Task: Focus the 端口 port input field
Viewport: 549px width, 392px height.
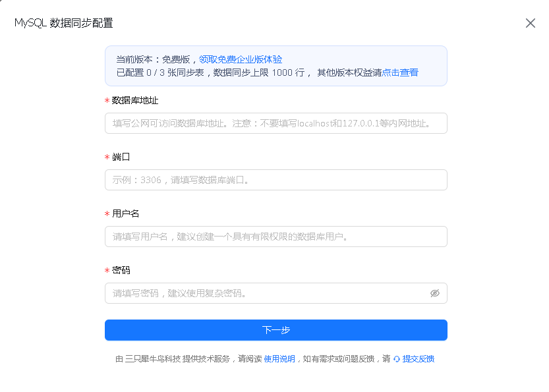Action: click(x=275, y=179)
